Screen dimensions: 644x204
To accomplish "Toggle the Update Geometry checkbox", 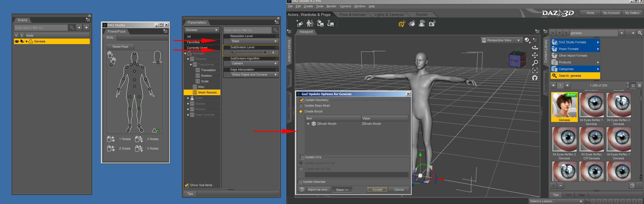I will [302, 100].
